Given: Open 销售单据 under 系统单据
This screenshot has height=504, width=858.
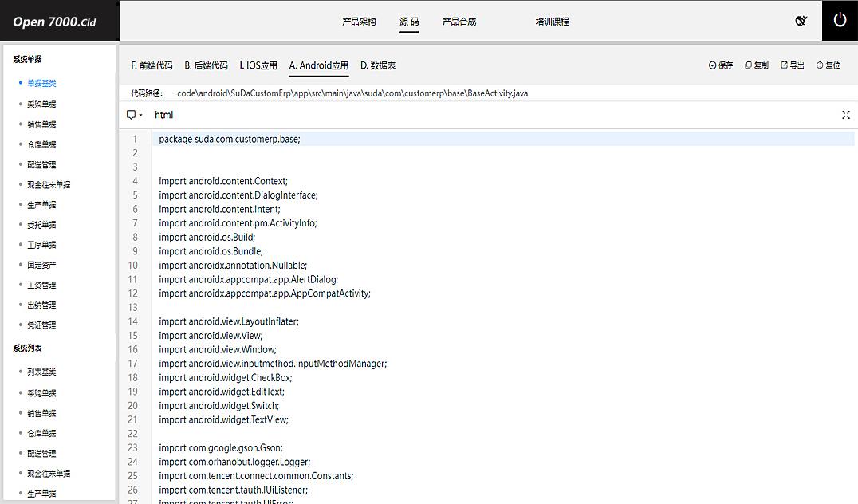Looking at the screenshot, I should pyautogui.click(x=41, y=124).
